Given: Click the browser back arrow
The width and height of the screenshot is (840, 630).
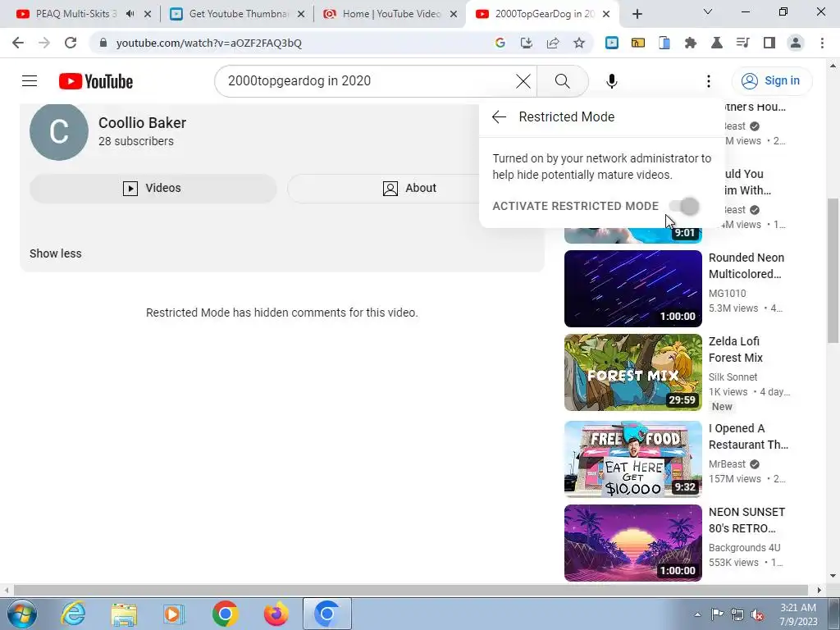Looking at the screenshot, I should point(18,43).
